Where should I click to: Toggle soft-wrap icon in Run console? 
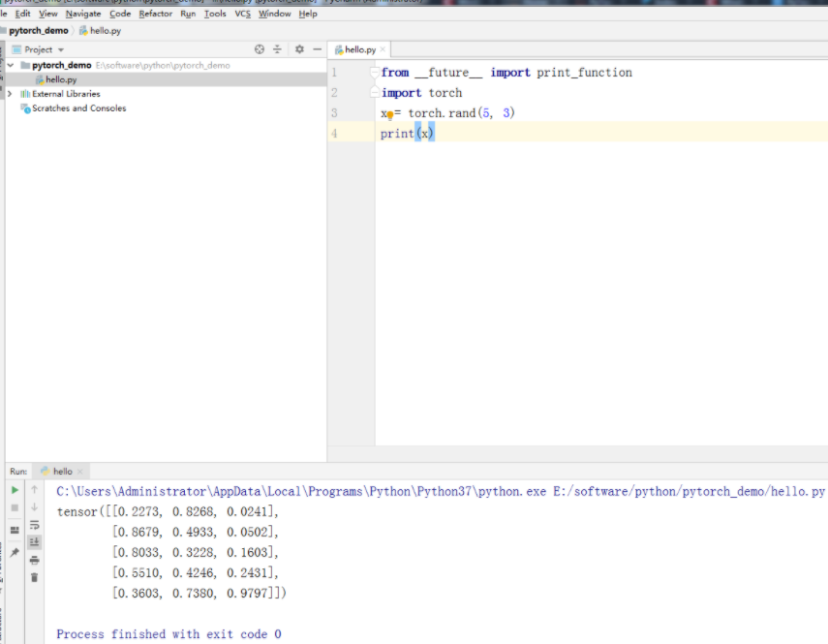34,525
